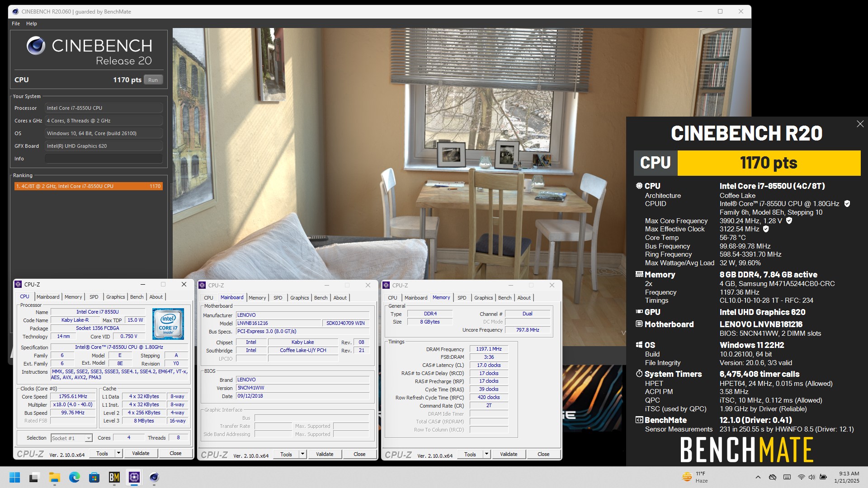Click the Close button in middle CPU-Z window
This screenshot has width=868, height=488.
tap(359, 454)
